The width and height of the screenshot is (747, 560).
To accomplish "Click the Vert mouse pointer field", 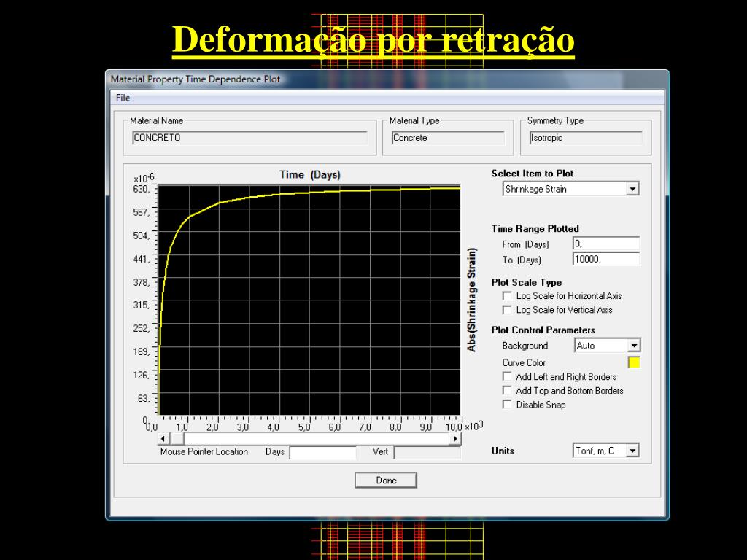I will click(427, 452).
